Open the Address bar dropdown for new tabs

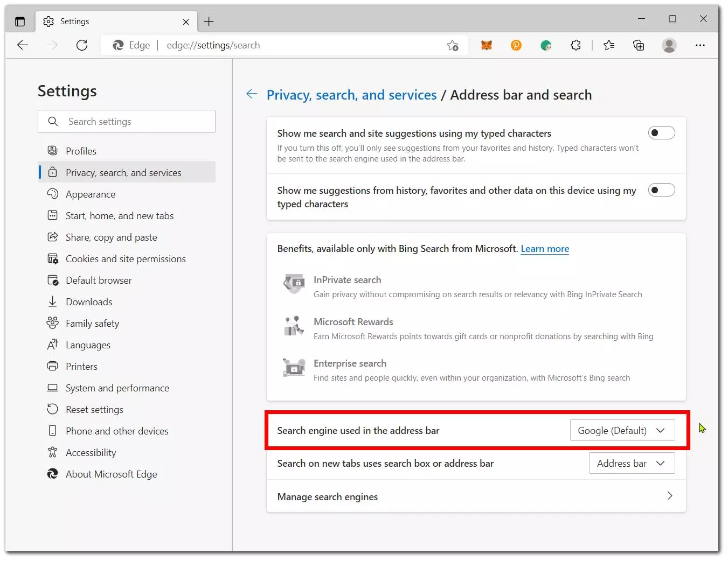(x=632, y=463)
